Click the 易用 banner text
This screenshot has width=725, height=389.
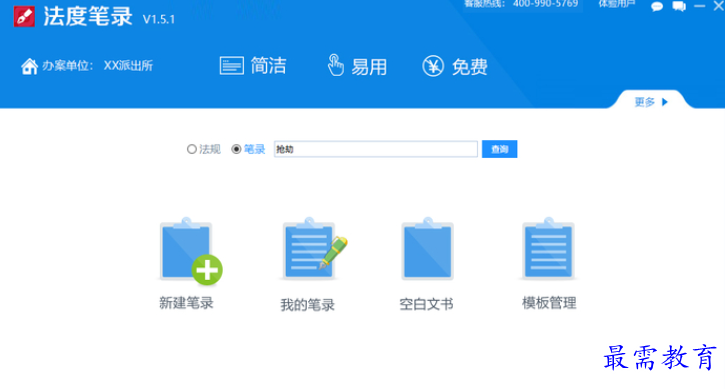369,67
